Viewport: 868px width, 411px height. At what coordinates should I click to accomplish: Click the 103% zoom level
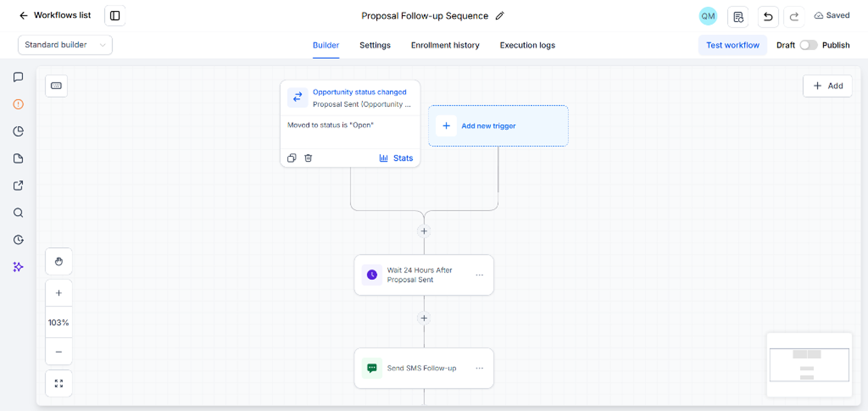59,322
